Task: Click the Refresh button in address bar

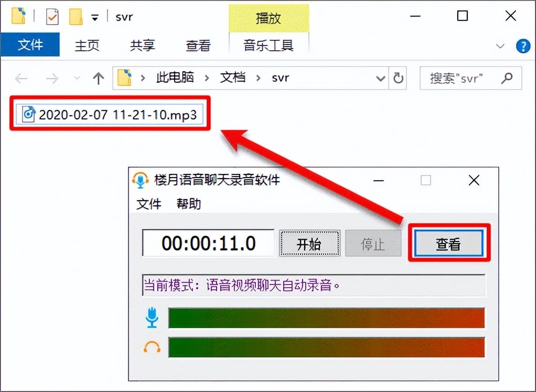Action: tap(399, 78)
